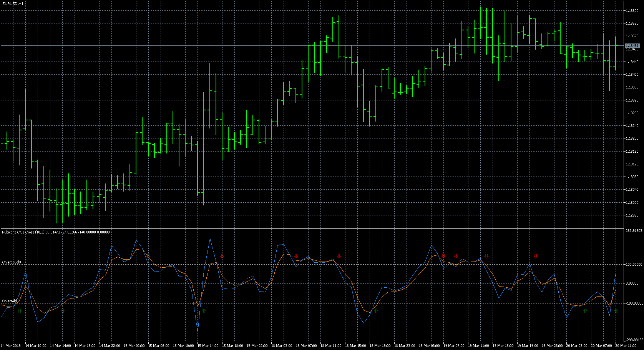Select the current price tag 1.13491

(x=632, y=46)
